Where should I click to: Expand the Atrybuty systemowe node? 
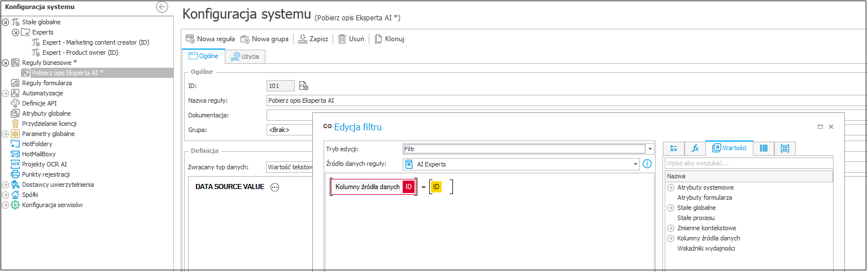pos(670,187)
